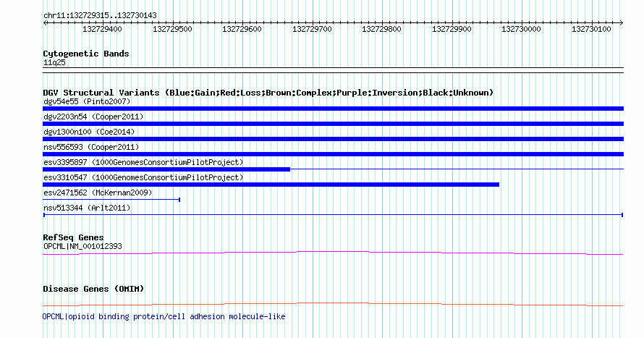Click the blue bar for dgv2203n54
The height and width of the screenshot is (338, 644).
tap(333, 124)
